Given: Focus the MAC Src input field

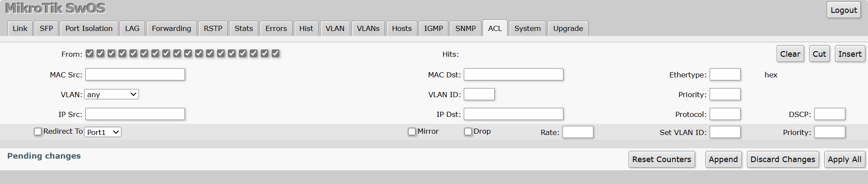Looking at the screenshot, I should 135,75.
